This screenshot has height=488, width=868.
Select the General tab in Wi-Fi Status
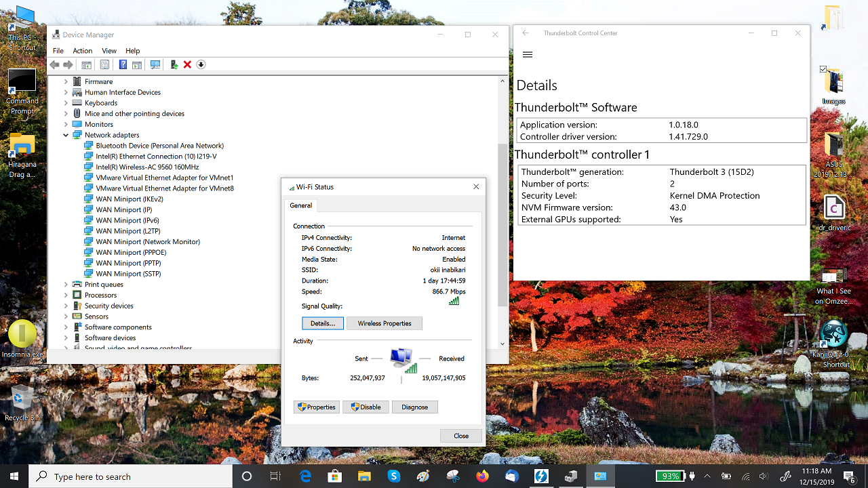[301, 205]
